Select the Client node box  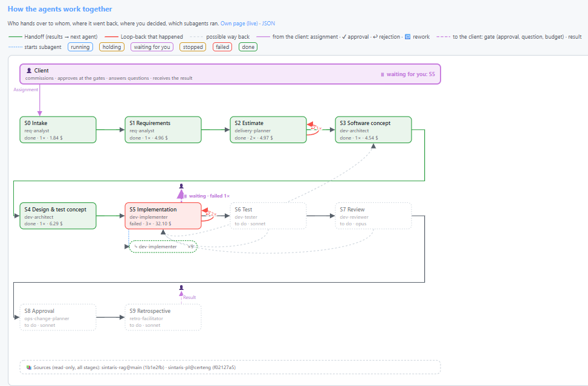(x=230, y=74)
